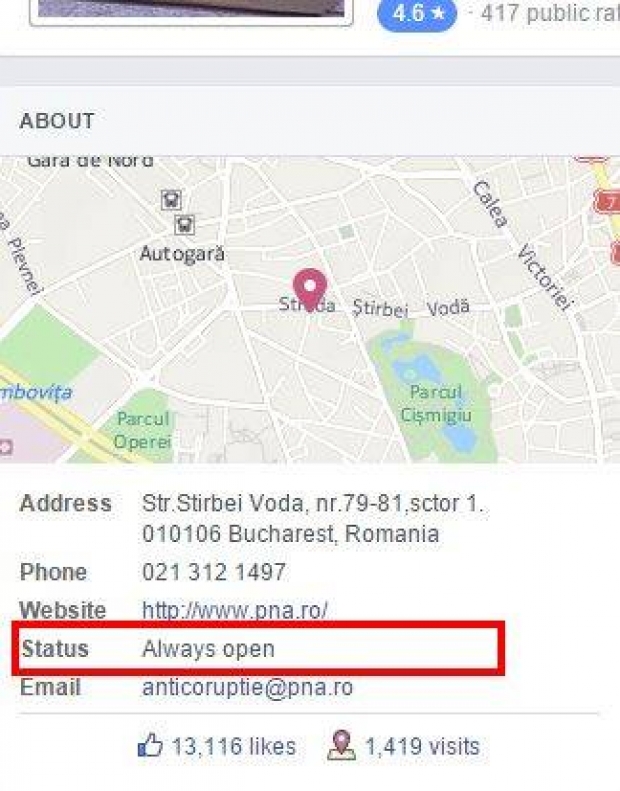Select the ABOUT section header
The width and height of the screenshot is (620, 791).
pyautogui.click(x=57, y=121)
